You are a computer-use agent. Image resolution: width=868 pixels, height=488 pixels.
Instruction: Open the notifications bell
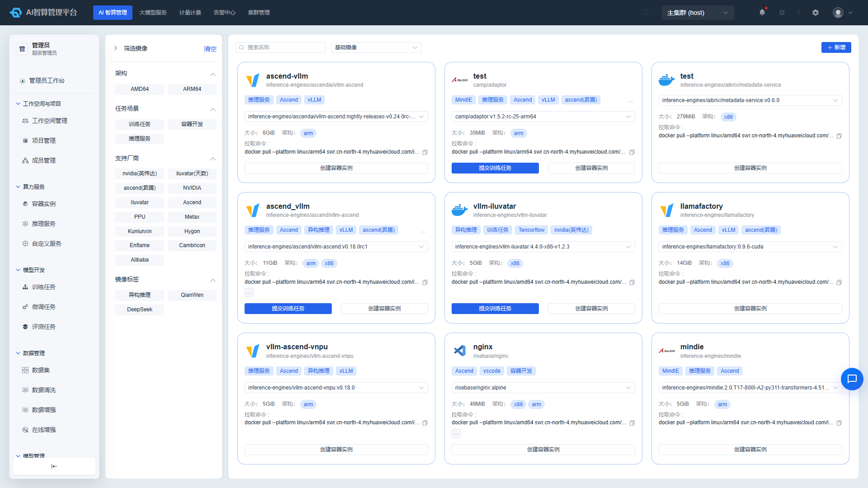click(x=762, y=13)
